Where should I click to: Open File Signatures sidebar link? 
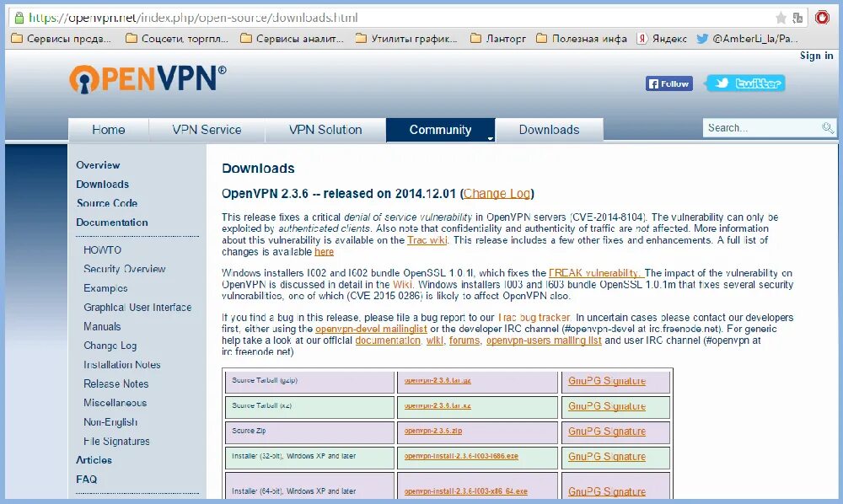[116, 441]
